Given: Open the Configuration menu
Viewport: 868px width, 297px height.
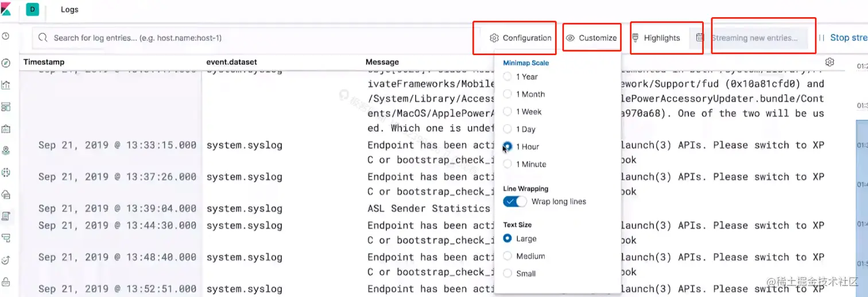Looking at the screenshot, I should point(520,38).
